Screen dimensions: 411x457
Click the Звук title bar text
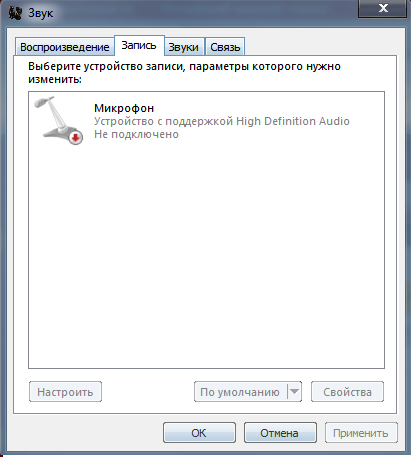click(40, 13)
